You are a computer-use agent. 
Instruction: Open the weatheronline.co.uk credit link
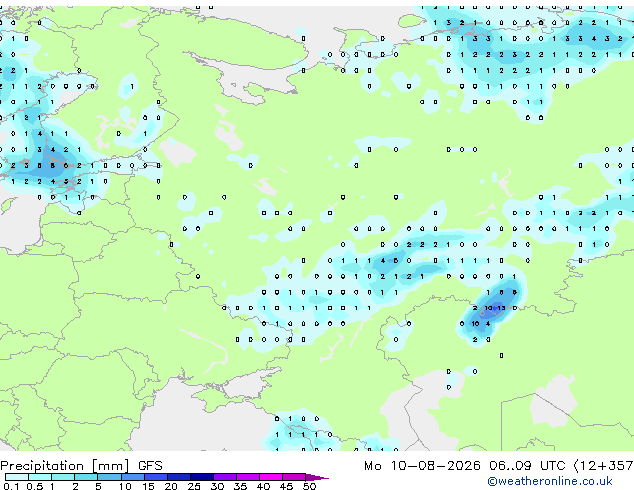coord(549,481)
